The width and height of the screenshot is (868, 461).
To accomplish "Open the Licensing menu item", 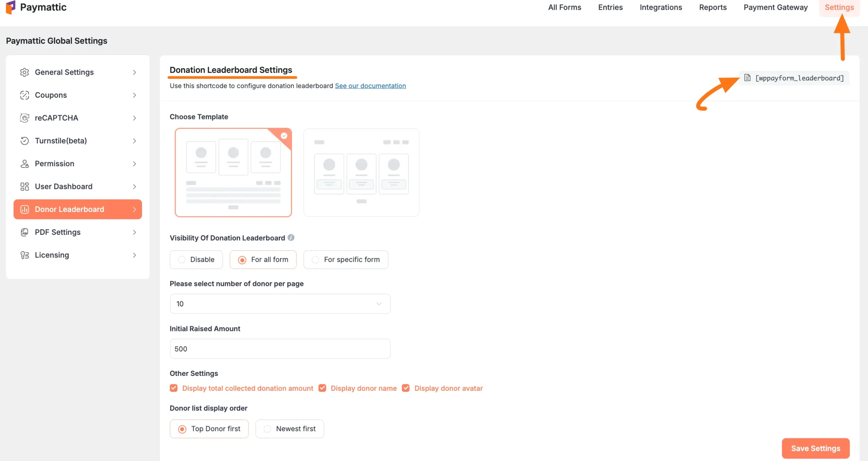I will coord(78,255).
